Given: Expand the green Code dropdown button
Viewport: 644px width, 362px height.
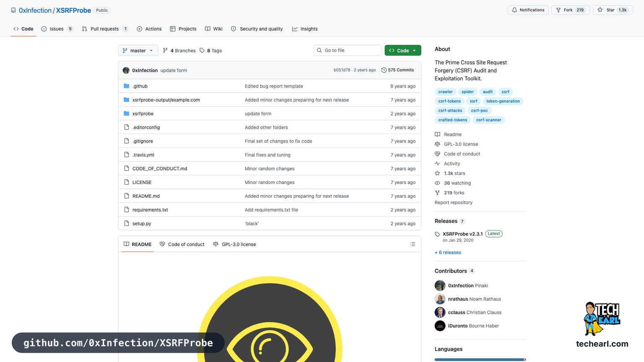Looking at the screenshot, I should tap(403, 50).
